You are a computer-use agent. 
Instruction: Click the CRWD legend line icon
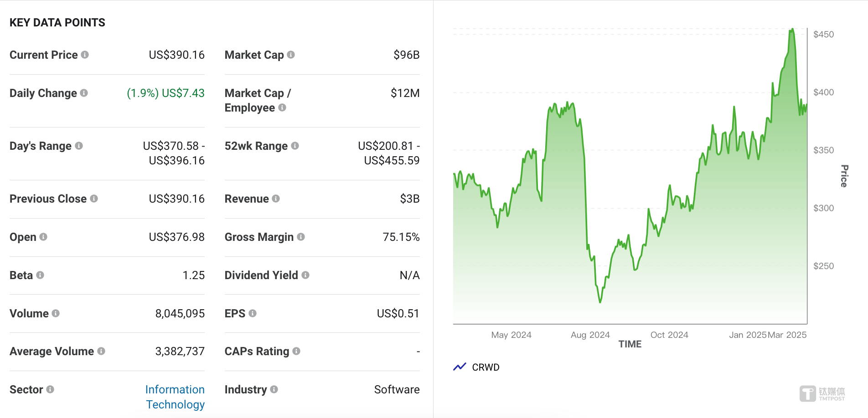[x=460, y=367]
